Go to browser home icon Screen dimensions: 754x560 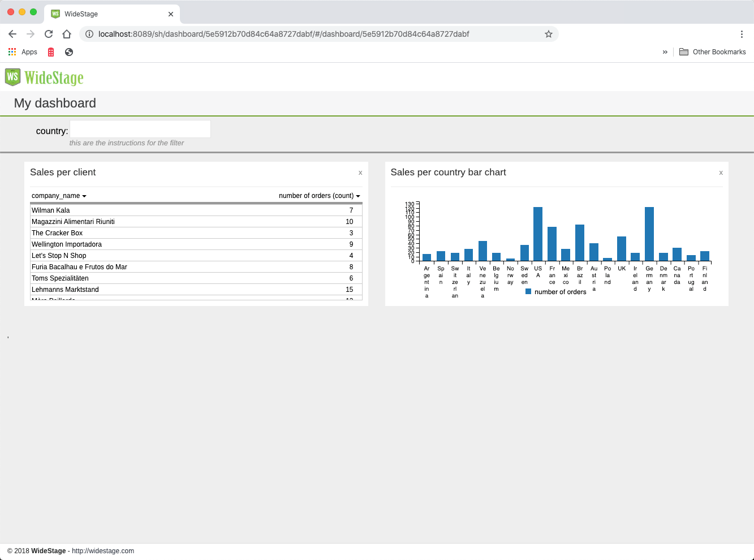pyautogui.click(x=67, y=34)
